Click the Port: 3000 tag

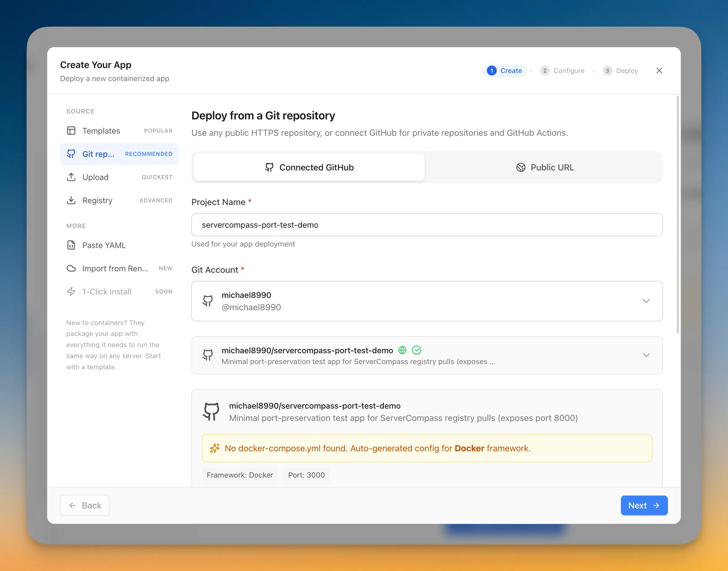pos(306,475)
